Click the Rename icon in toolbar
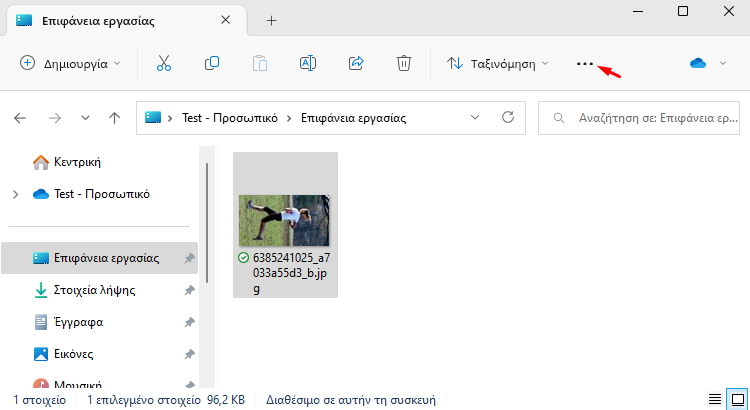Screen dimensions: 750x410 point(308,63)
